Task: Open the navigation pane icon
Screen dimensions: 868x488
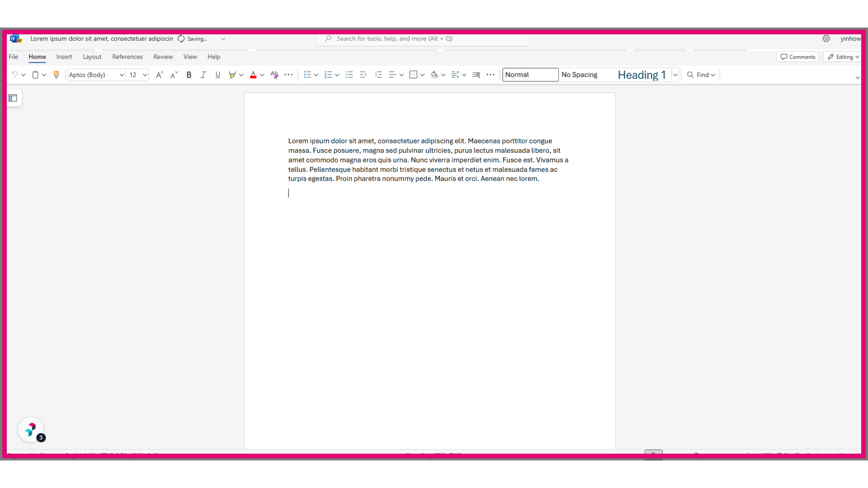Action: [x=13, y=98]
